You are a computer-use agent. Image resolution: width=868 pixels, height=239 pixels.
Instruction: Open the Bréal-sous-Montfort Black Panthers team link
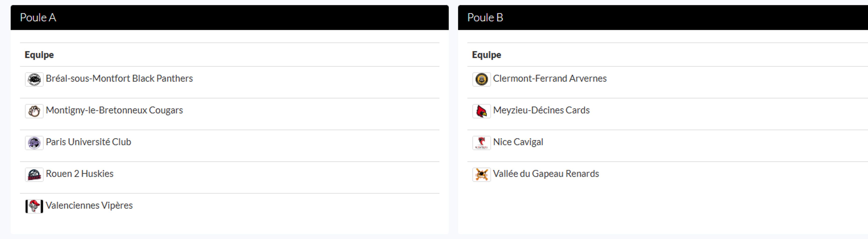(119, 78)
